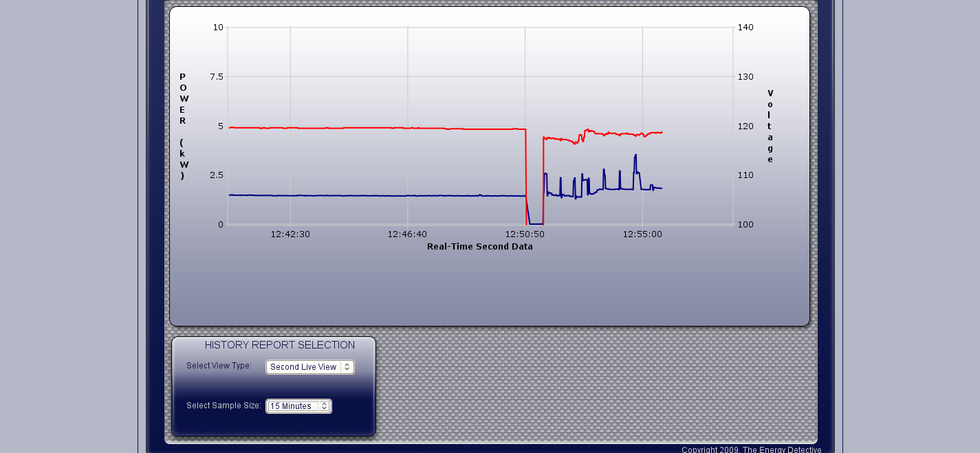Image resolution: width=980 pixels, height=453 pixels.
Task: Click the 2.5 power axis tick label
Action: click(217, 175)
